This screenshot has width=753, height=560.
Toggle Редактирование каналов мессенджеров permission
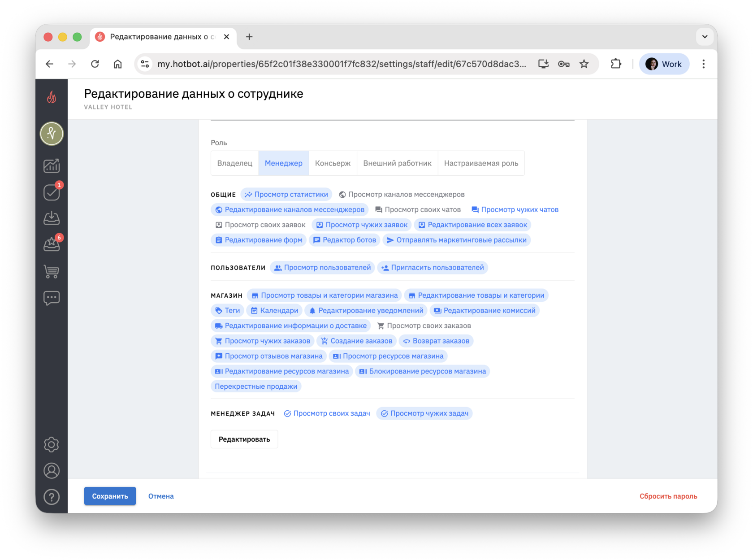[x=290, y=209]
